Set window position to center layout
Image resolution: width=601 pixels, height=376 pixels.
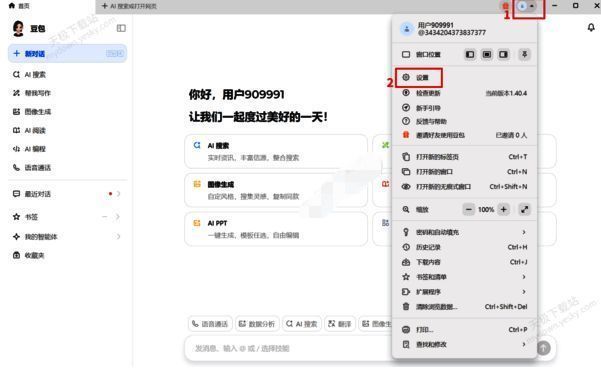486,54
